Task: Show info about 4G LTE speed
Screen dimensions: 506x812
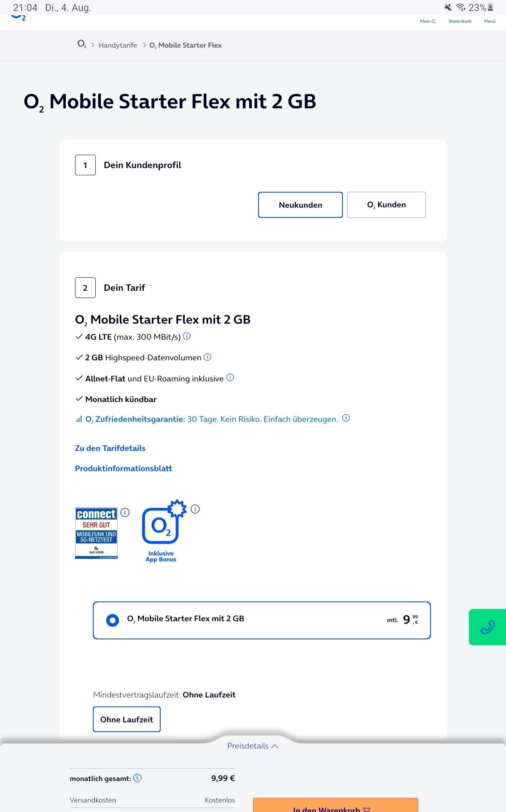Action: point(187,336)
